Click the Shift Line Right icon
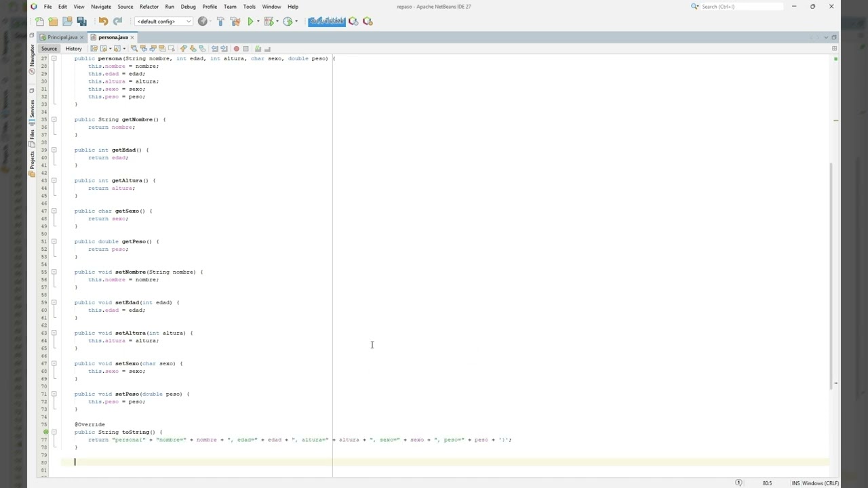868x488 pixels. [224, 49]
